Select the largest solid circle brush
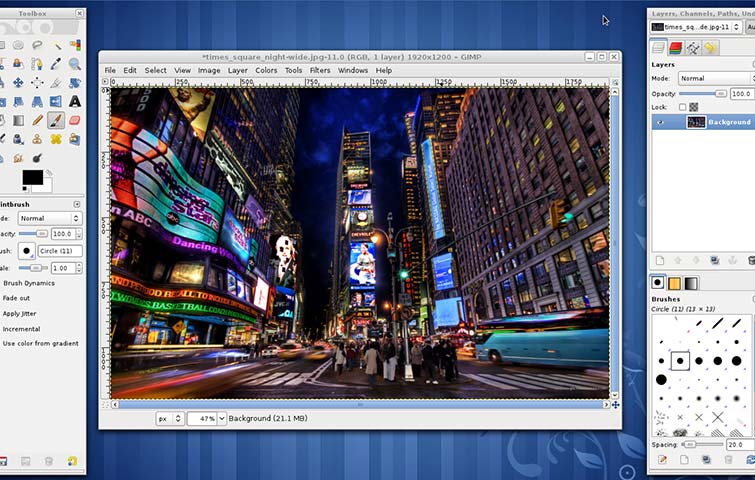The width and height of the screenshot is (755, 480). tap(661, 379)
